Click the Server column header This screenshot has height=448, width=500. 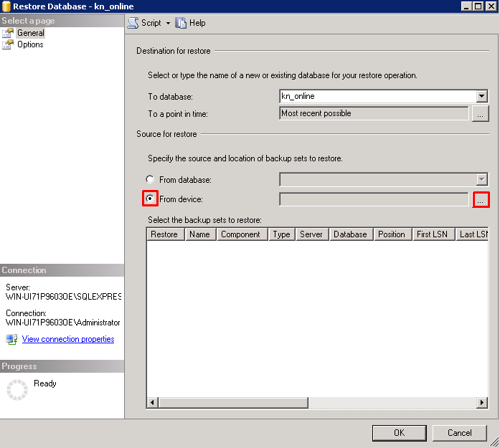312,234
